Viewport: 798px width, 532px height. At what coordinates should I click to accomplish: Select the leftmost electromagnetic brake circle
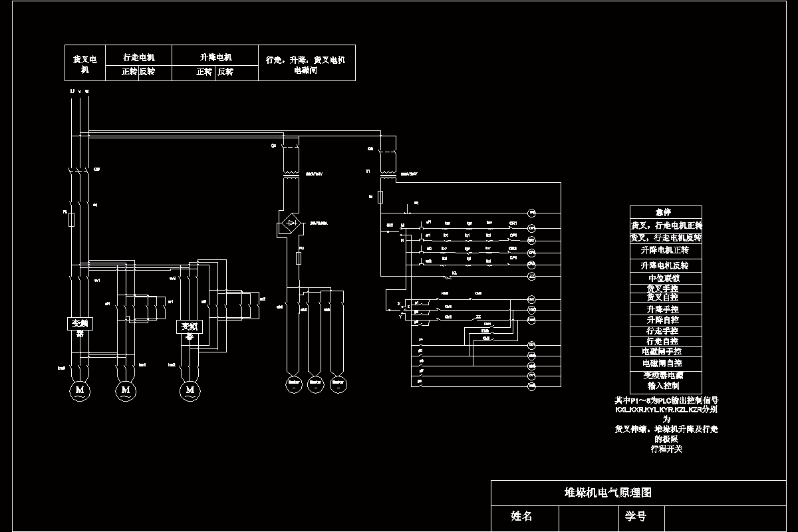(x=293, y=383)
